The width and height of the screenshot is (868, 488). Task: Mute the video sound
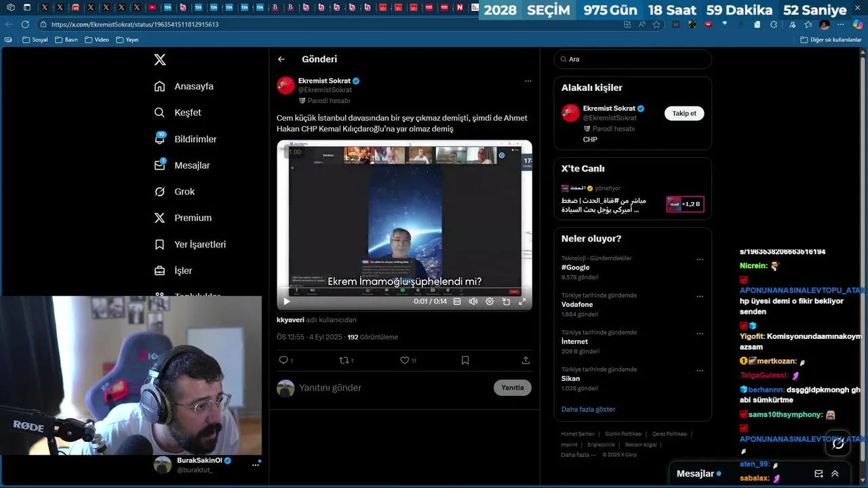click(473, 302)
